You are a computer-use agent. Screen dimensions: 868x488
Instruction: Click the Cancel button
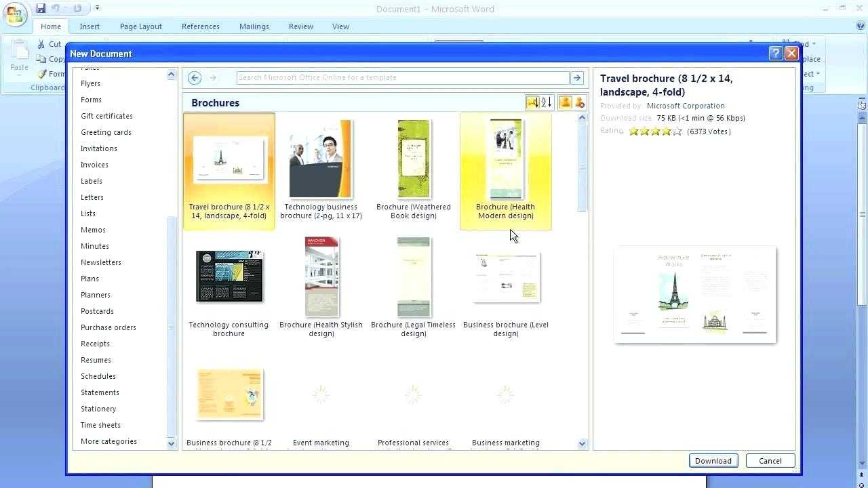[770, 461]
